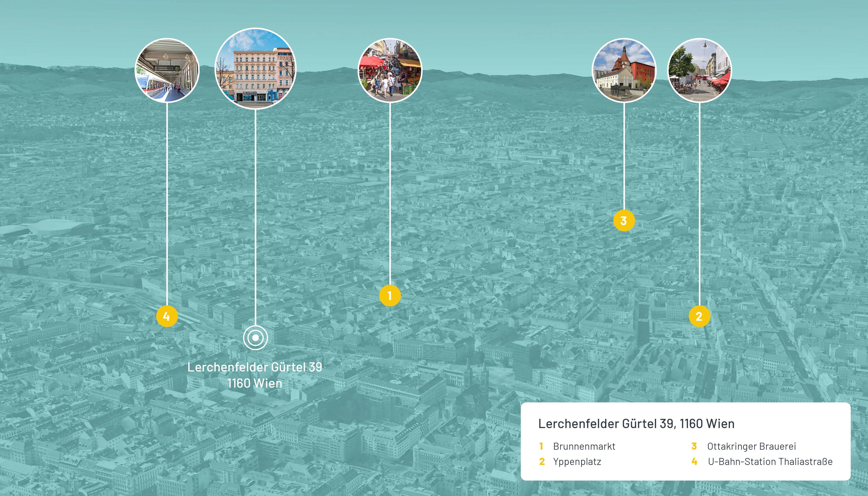This screenshot has width=868, height=496.
Task: Click yellow number 4 in legend
Action: 694,462
